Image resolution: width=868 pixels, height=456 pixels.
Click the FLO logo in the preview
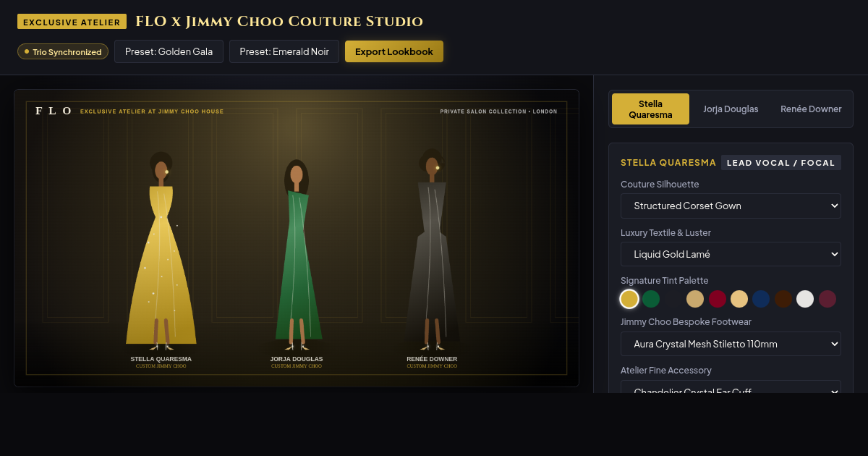(x=54, y=111)
